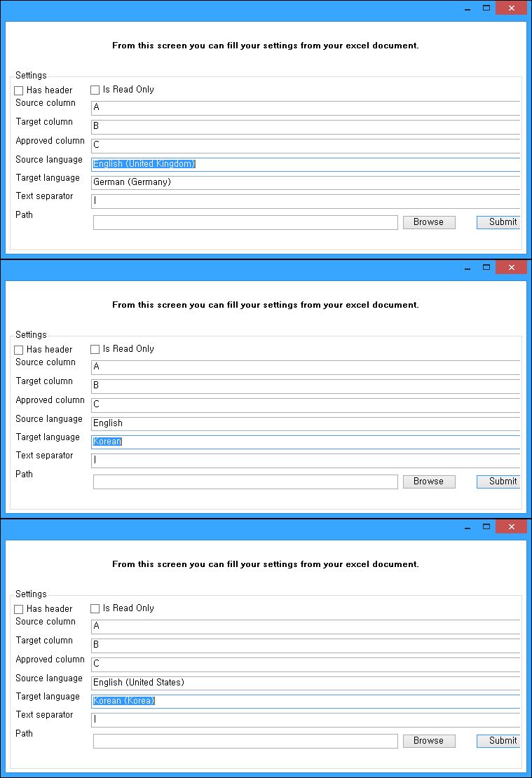
Task: Click Source column field in the German (Germany) window
Action: click(x=305, y=108)
